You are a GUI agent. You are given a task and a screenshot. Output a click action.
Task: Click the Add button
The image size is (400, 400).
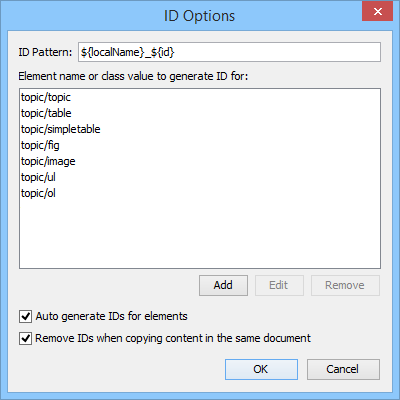[223, 285]
